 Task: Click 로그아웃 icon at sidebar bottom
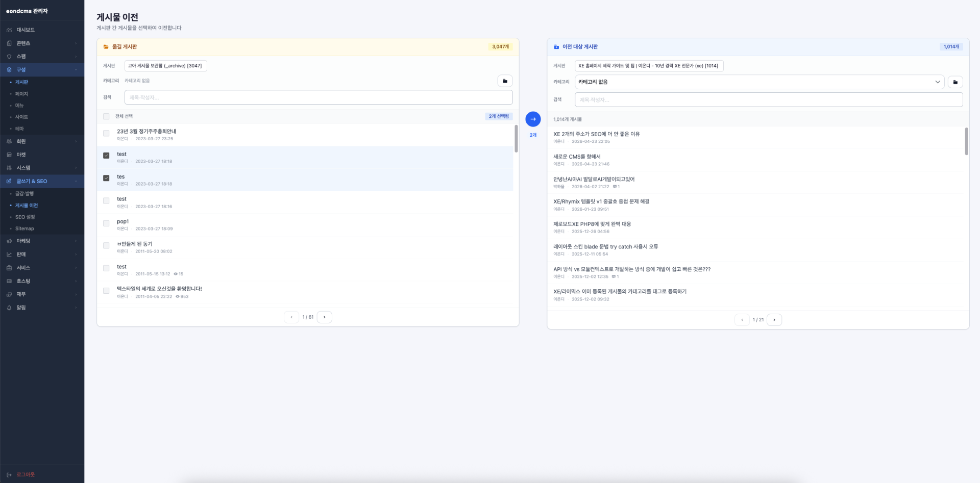click(x=9, y=474)
